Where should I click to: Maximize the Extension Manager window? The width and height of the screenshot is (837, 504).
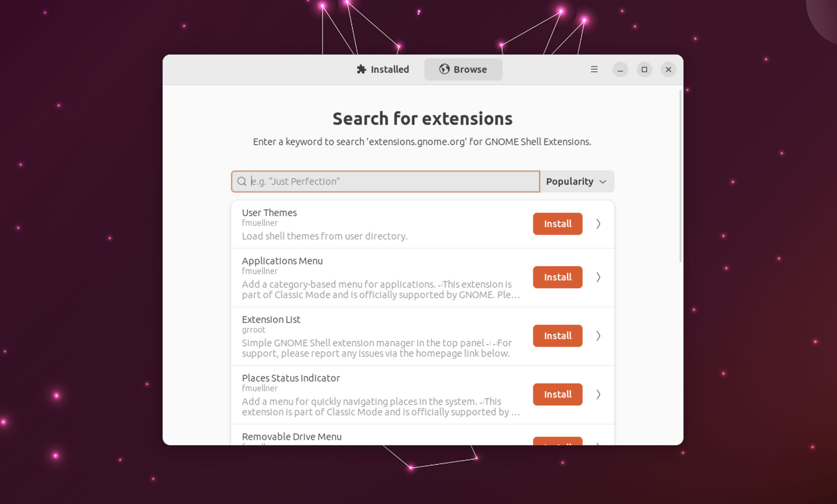click(644, 69)
